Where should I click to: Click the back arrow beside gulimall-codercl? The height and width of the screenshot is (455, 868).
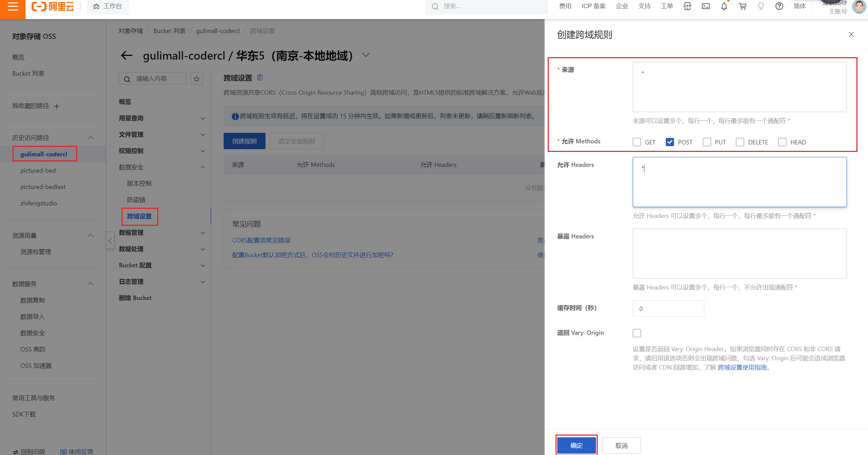point(126,56)
